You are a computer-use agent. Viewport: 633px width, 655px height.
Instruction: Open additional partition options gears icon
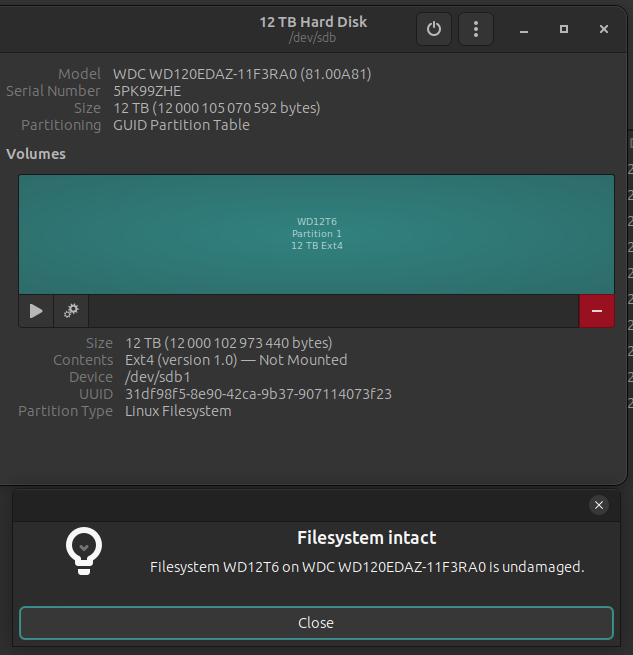pos(71,311)
